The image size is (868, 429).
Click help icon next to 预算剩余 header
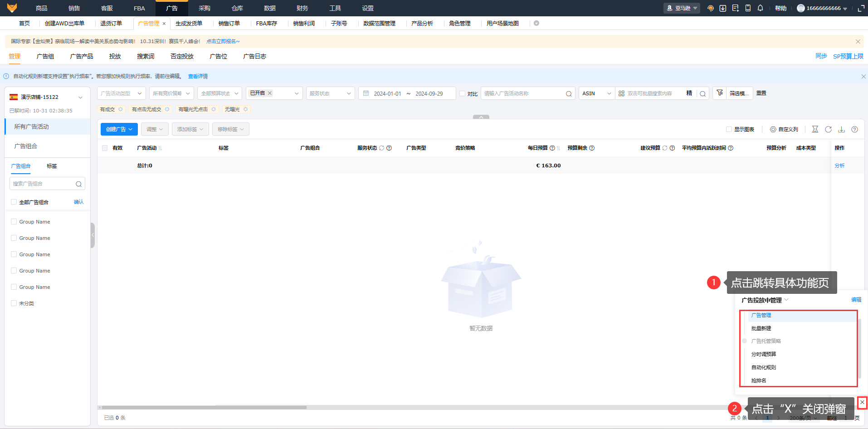click(592, 148)
